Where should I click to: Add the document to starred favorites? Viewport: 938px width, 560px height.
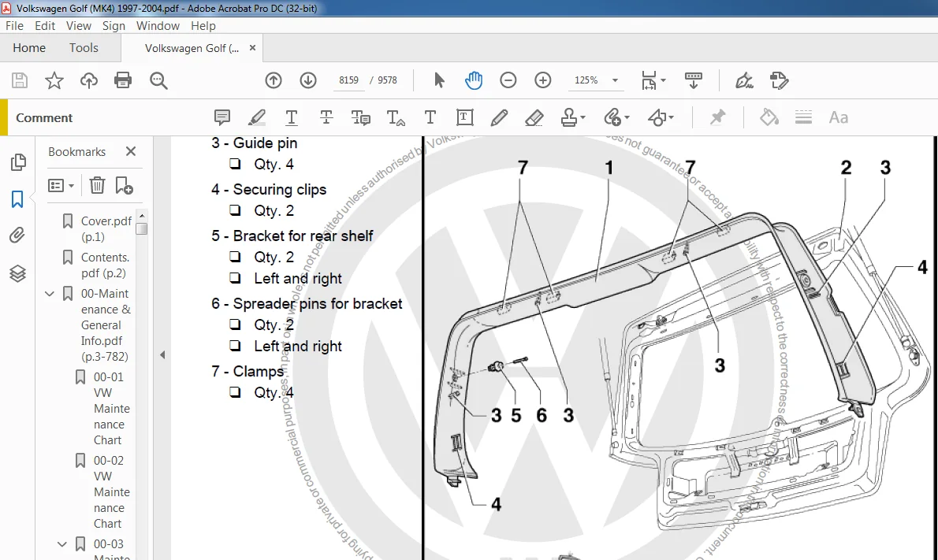(54, 80)
